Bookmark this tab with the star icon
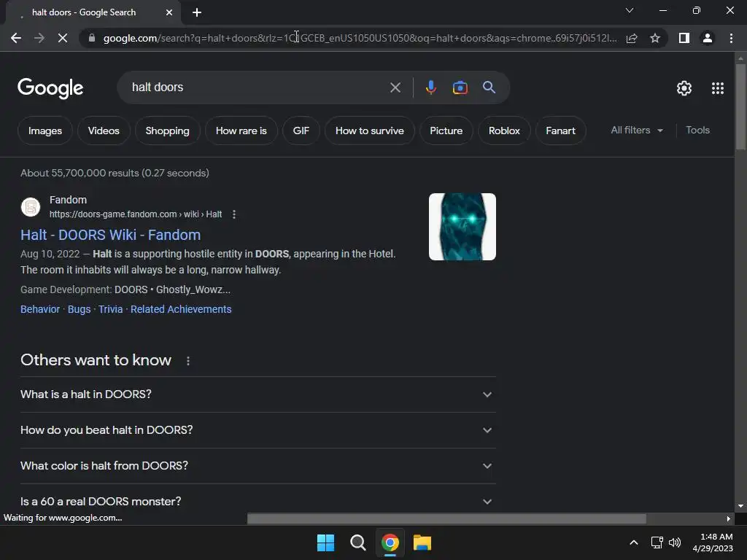 [x=655, y=38]
